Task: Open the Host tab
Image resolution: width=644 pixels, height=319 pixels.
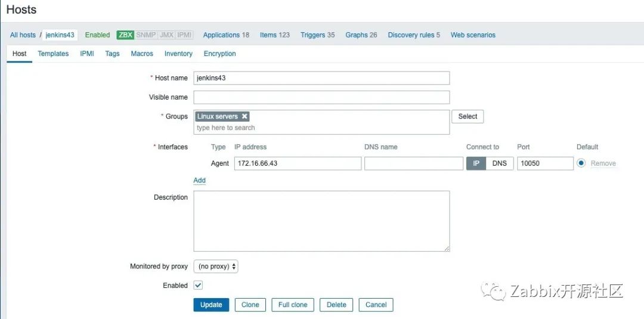Action: pyautogui.click(x=19, y=54)
